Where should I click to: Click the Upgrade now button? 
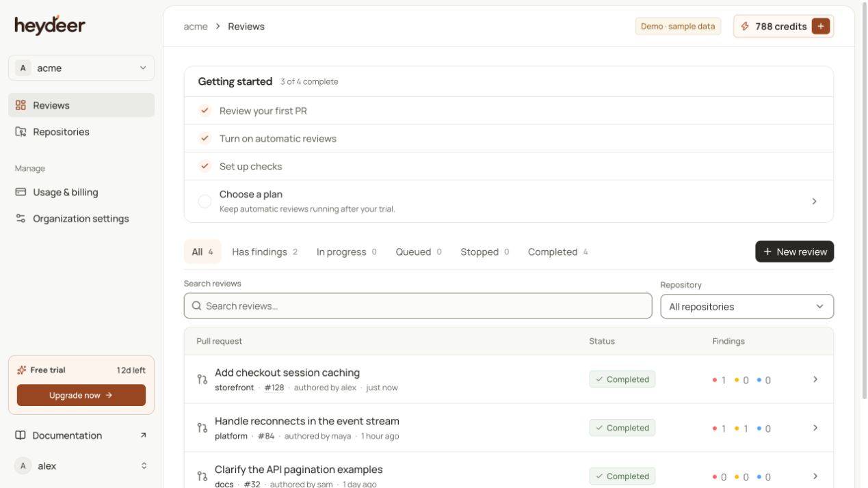point(81,395)
